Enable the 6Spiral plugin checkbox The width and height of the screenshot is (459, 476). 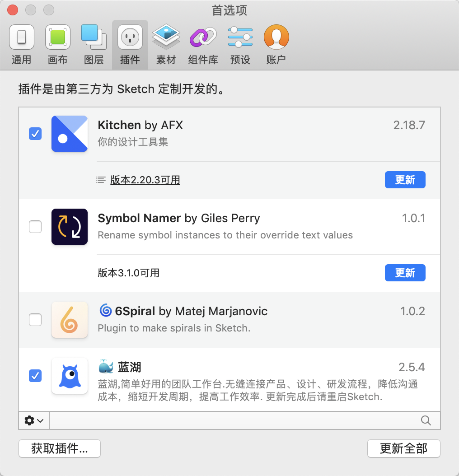tap(35, 320)
